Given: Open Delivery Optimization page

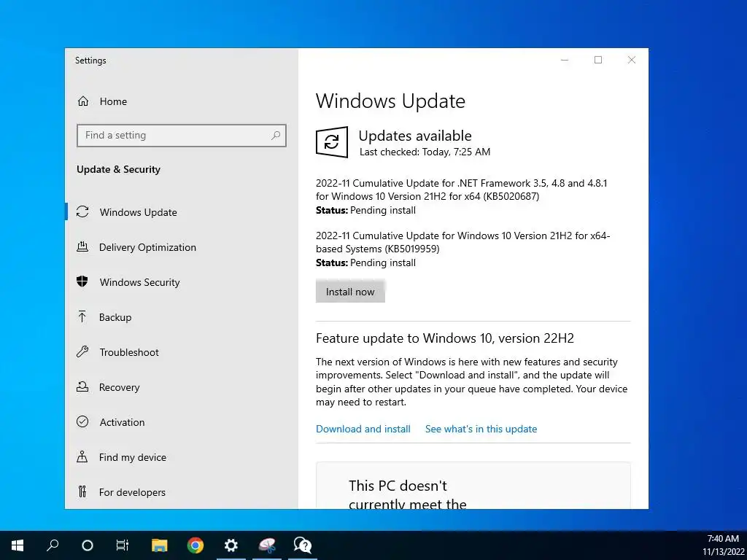Looking at the screenshot, I should (x=182, y=247).
